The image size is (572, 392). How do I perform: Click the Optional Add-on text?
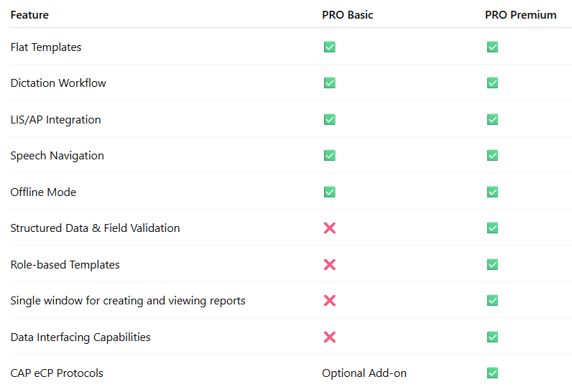(x=364, y=373)
